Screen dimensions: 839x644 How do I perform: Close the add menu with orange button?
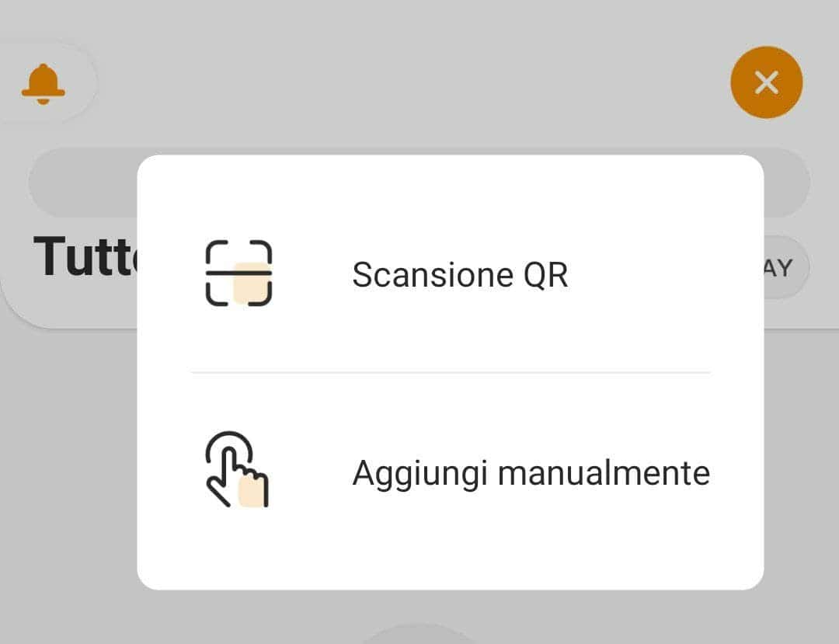(766, 82)
